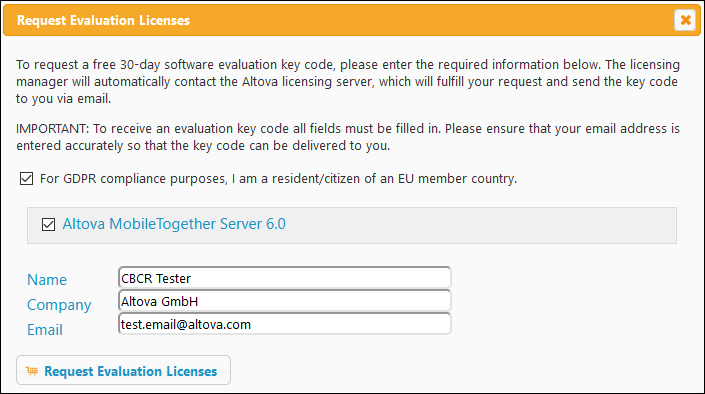Click empty gray area of the product row
Viewport: 705px width, 394px height.
(x=481, y=225)
